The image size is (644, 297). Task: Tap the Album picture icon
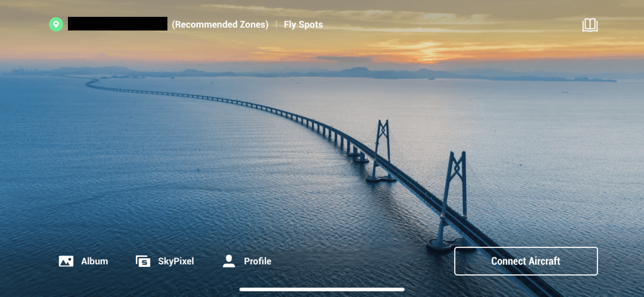pyautogui.click(x=66, y=261)
